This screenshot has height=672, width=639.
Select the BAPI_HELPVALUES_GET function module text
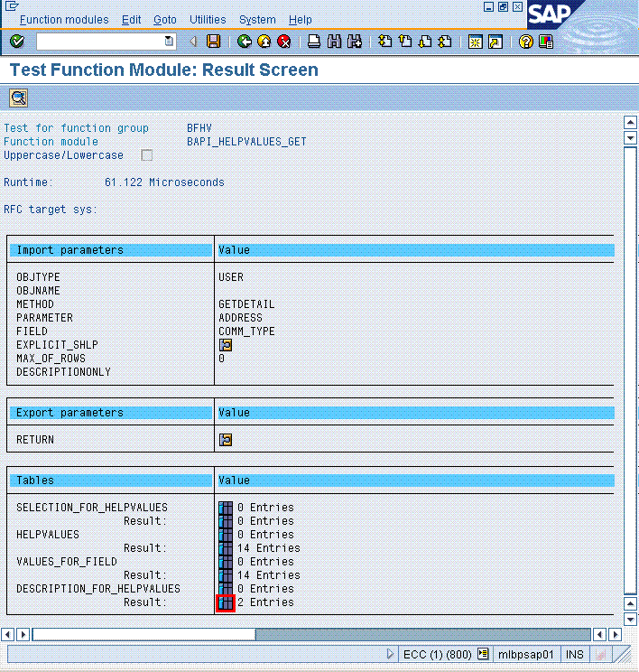click(x=246, y=142)
